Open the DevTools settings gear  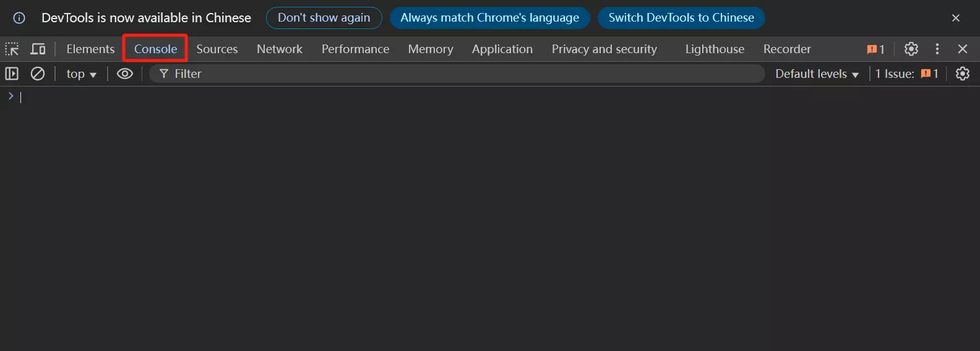pos(911,49)
